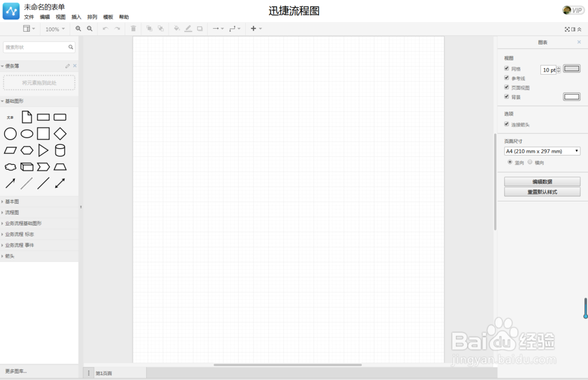Select the 横向 landscape radio button
The width and height of the screenshot is (588, 380).
pyautogui.click(x=530, y=162)
